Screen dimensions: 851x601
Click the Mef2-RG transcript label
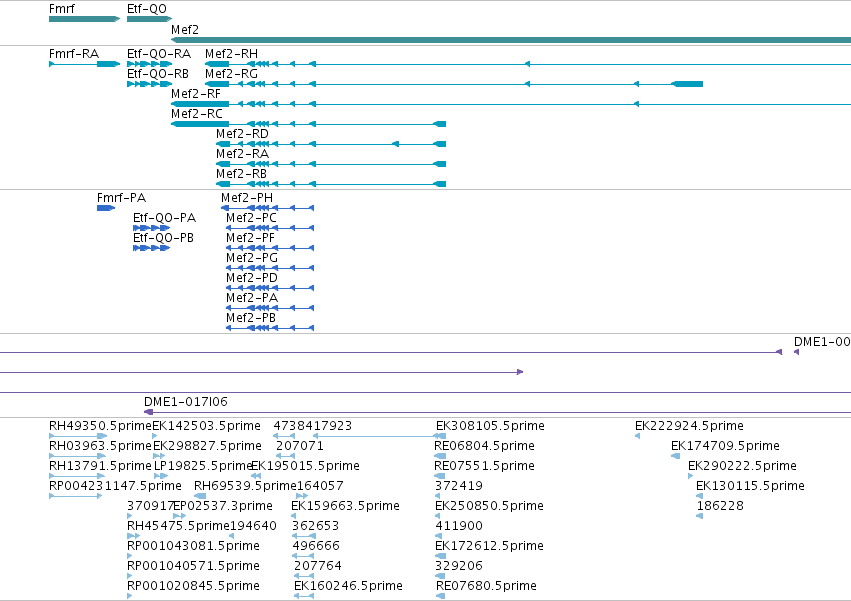[x=231, y=74]
